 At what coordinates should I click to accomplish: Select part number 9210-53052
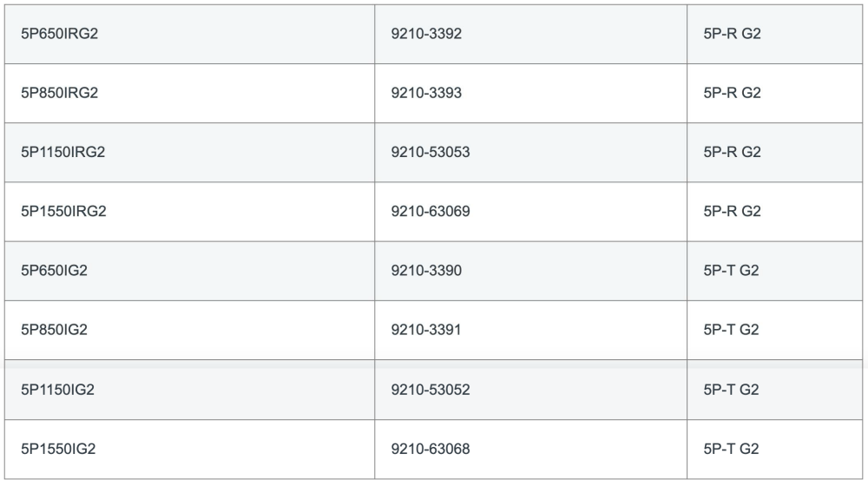[x=431, y=390]
